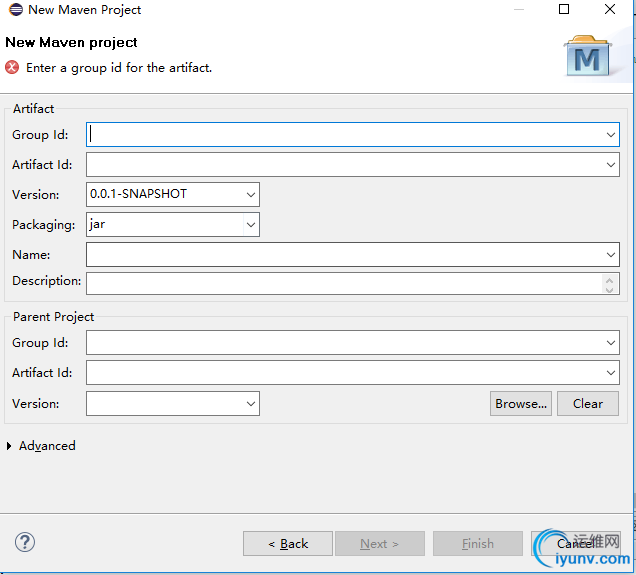Click inside the Description text area
The height and width of the screenshot is (575, 636).
352,283
